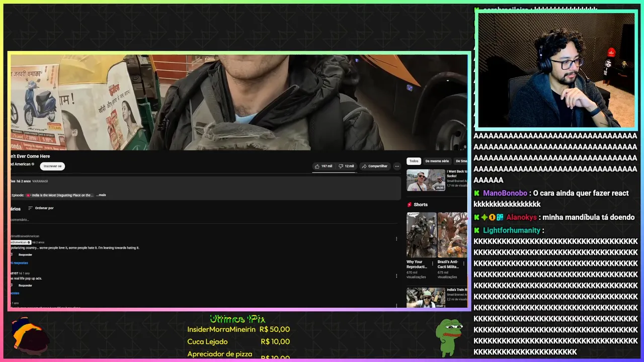The height and width of the screenshot is (362, 644).
Task: Reply to the polarizing country comment
Action: tap(25, 254)
